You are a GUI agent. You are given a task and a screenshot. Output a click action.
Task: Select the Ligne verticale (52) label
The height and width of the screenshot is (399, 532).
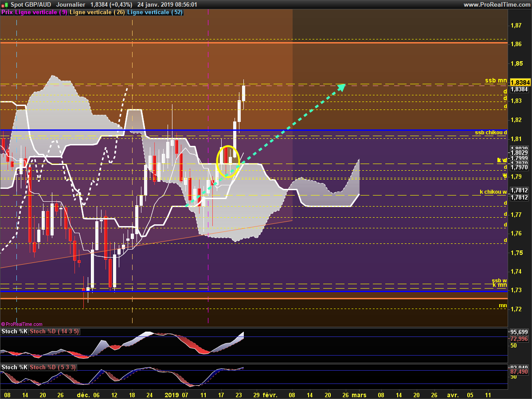click(x=155, y=12)
